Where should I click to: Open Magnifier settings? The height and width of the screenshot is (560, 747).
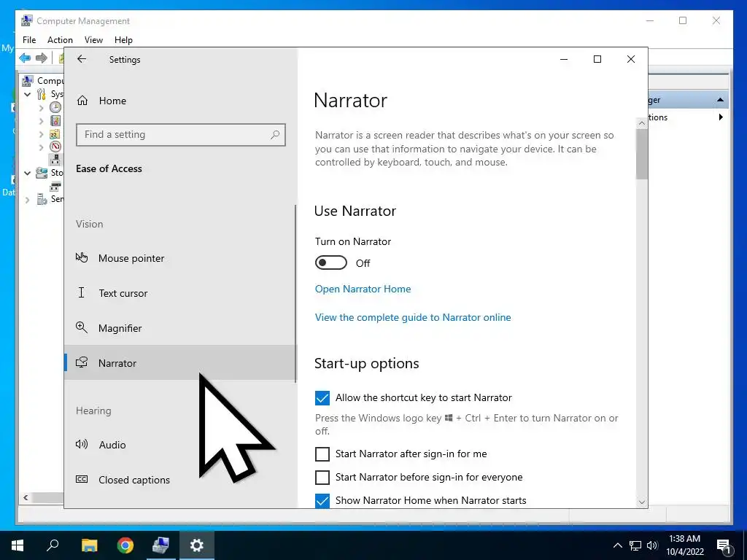coord(180,328)
